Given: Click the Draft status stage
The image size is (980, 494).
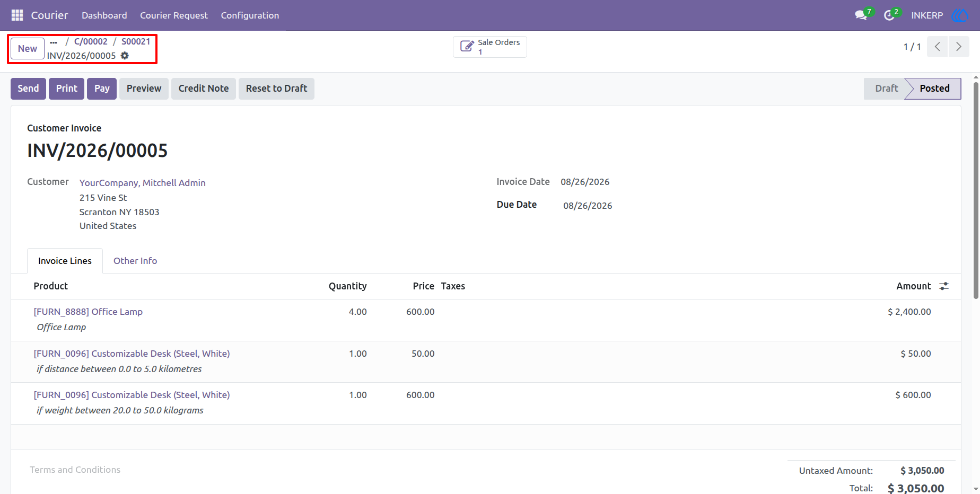Looking at the screenshot, I should coord(886,89).
